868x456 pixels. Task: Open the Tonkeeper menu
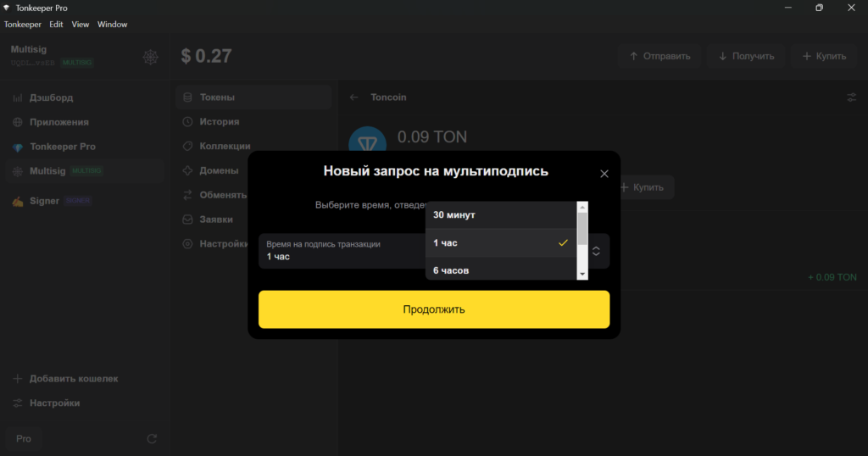point(22,25)
